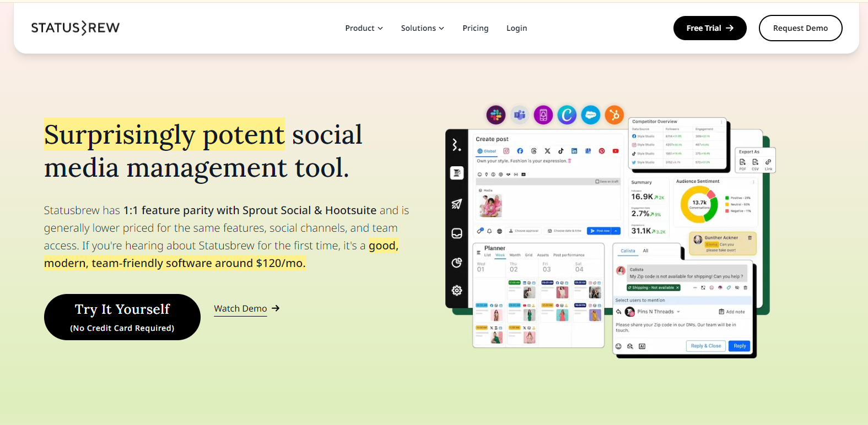Image resolution: width=868 pixels, height=425 pixels.
Task: Switch Planner to Month view
Action: (515, 255)
